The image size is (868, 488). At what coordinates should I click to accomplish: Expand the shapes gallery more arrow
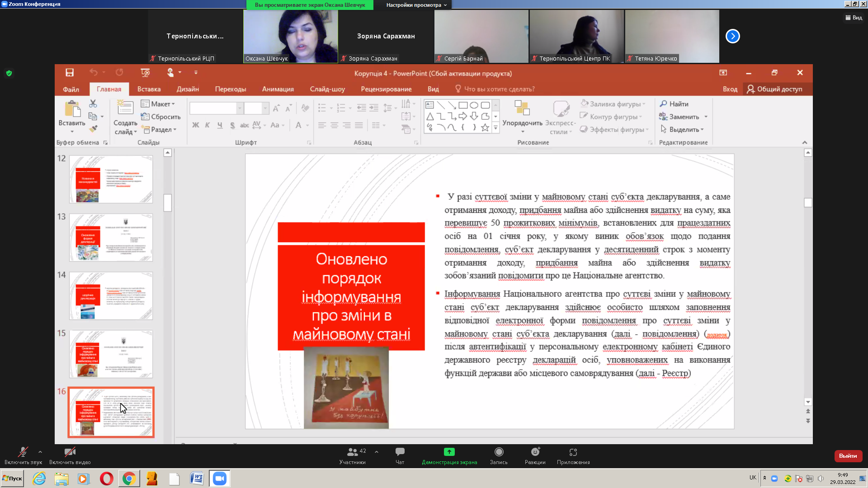pos(496,128)
